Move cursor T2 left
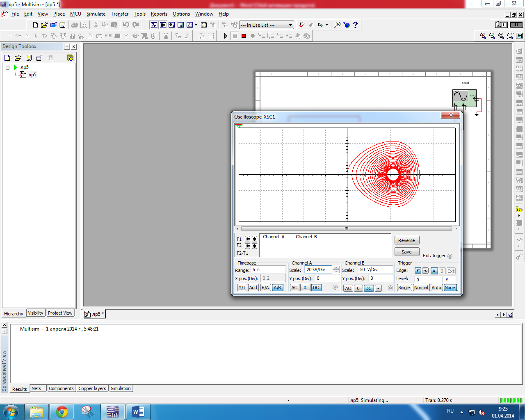This screenshot has height=420, width=525. pos(248,246)
